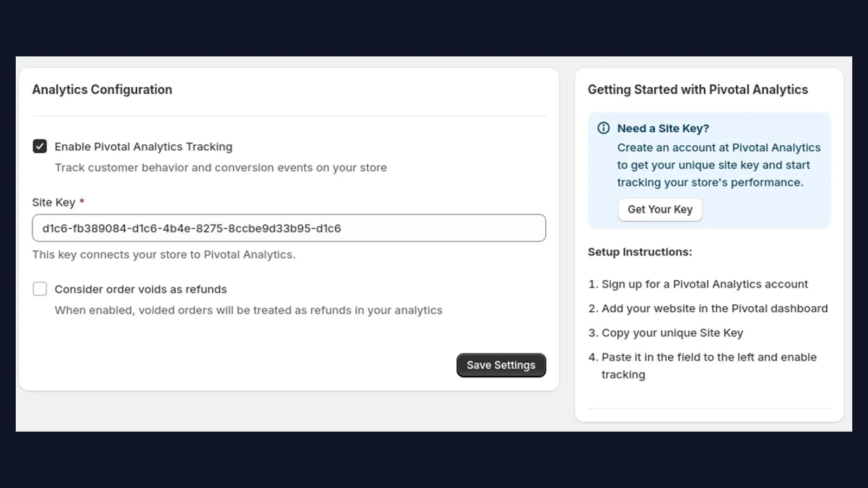Click the 'Need a Site Key?' title

[663, 129]
